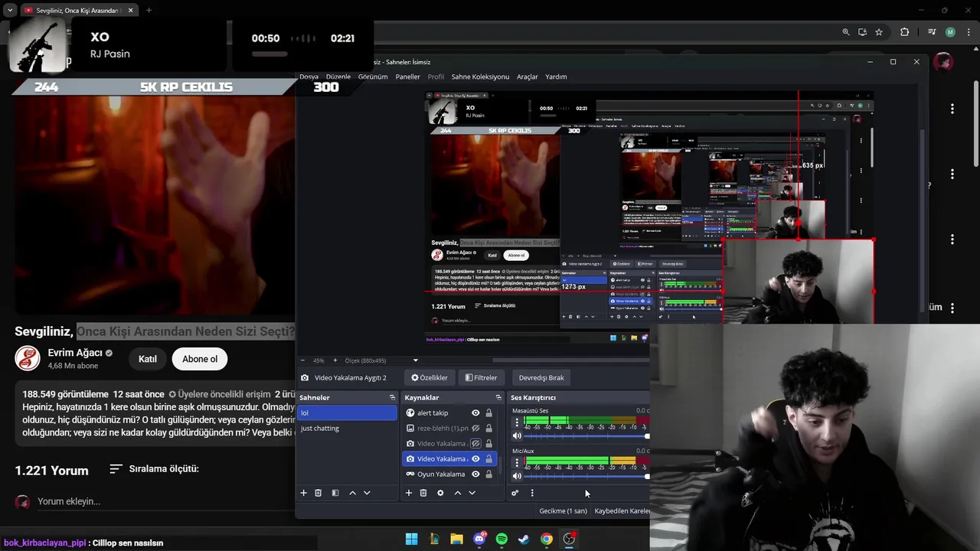Open the Araçlar menu in OBS
The width and height of the screenshot is (980, 551).
click(528, 77)
